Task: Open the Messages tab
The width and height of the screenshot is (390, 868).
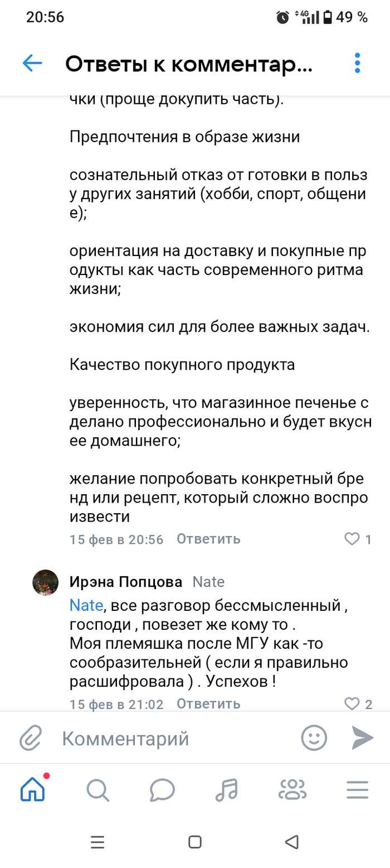Action: (162, 789)
